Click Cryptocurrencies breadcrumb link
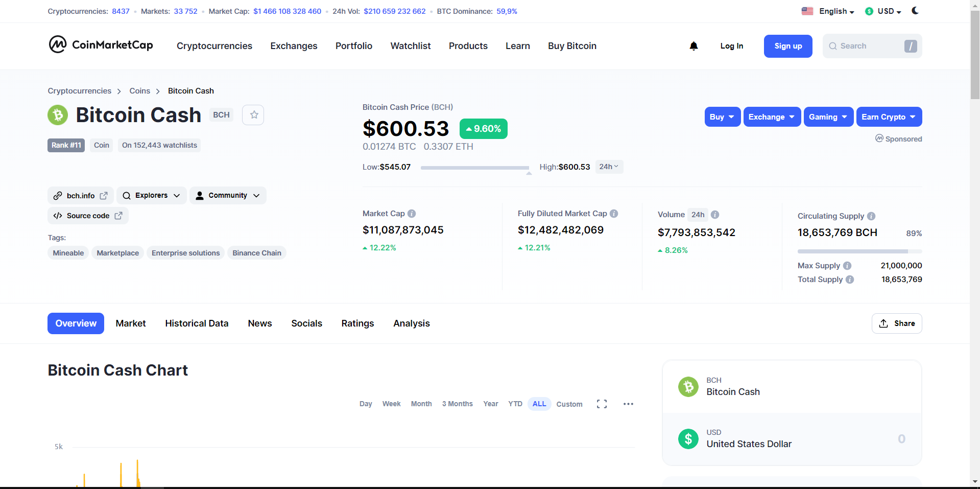Image resolution: width=980 pixels, height=489 pixels. (79, 91)
